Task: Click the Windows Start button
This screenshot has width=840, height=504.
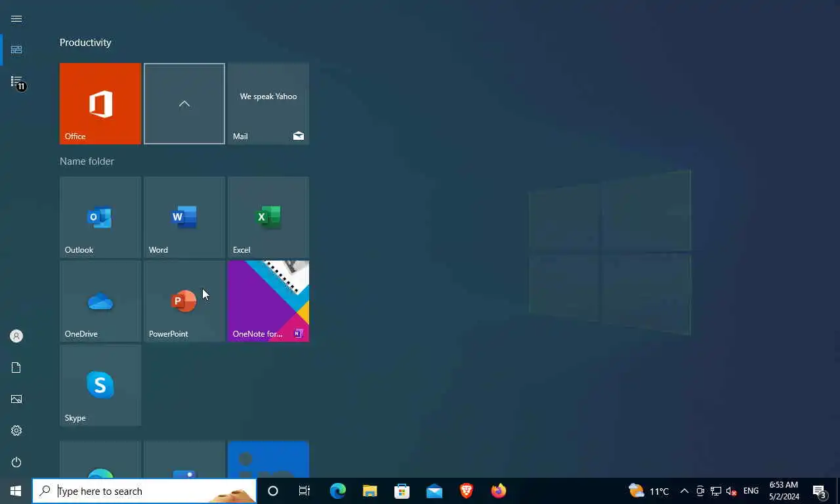Action: click(16, 491)
